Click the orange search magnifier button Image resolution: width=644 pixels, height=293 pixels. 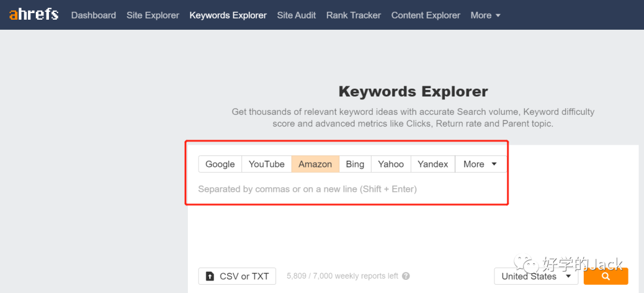[606, 276]
